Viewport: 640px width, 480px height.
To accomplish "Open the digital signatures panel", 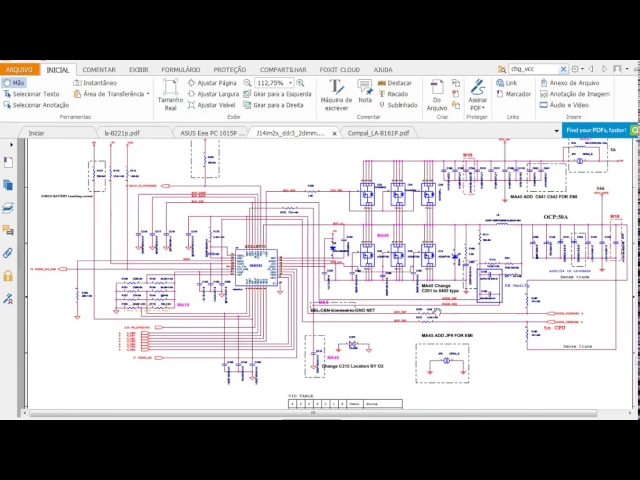I will click(x=8, y=299).
